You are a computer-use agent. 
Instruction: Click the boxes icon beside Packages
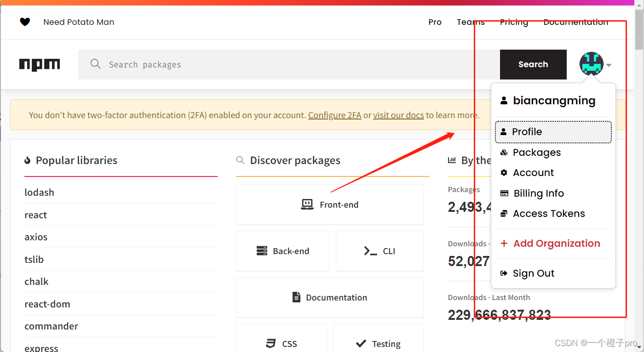point(504,153)
